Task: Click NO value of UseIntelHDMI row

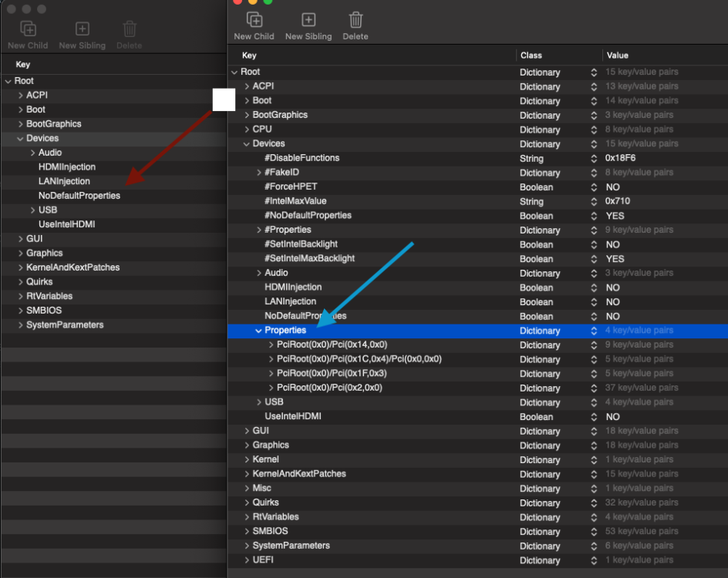Action: point(613,417)
